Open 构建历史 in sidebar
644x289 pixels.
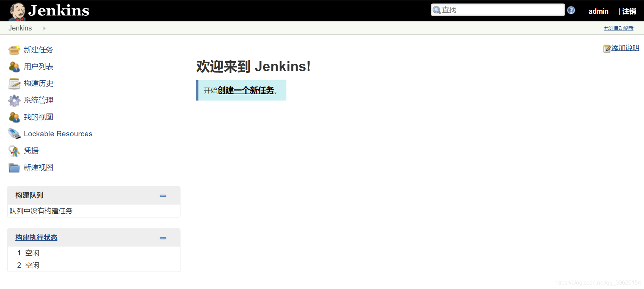39,83
